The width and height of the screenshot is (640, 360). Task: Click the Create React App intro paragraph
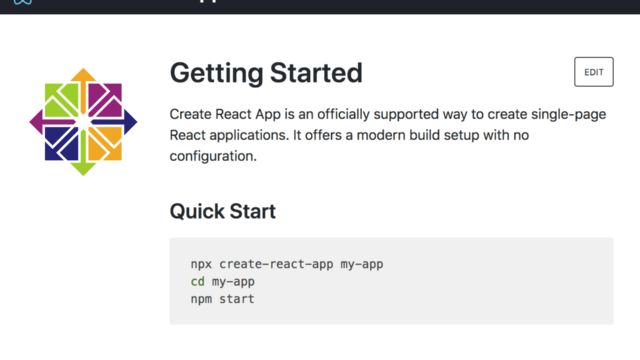388,135
